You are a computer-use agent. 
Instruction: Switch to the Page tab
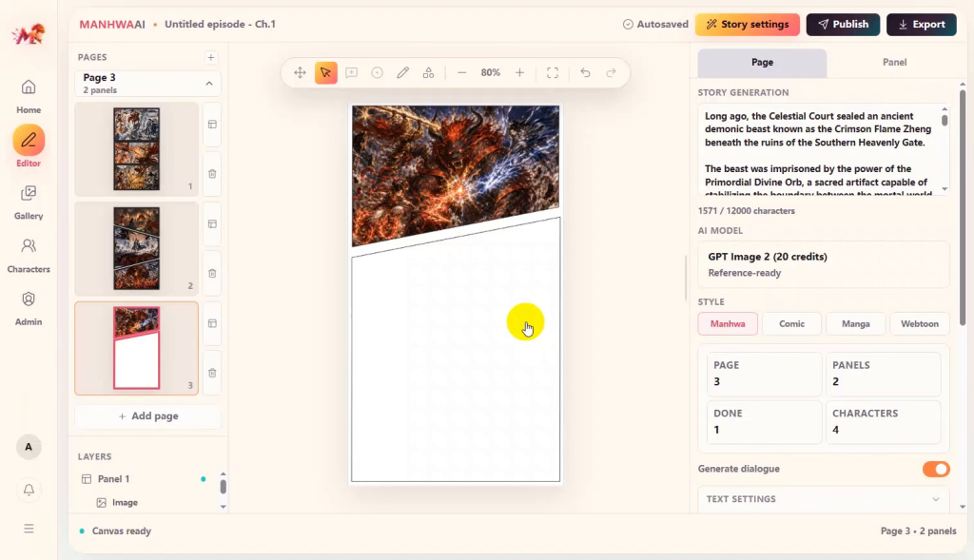762,62
